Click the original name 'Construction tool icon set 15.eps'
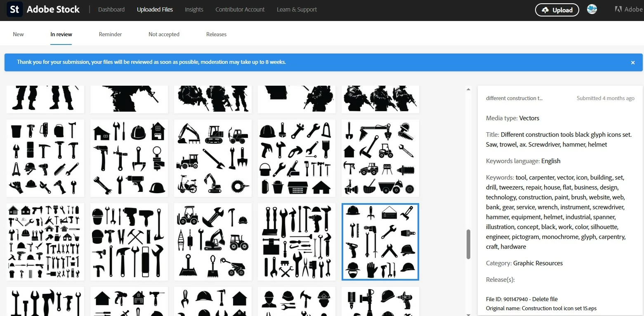644x316 pixels. point(559,308)
